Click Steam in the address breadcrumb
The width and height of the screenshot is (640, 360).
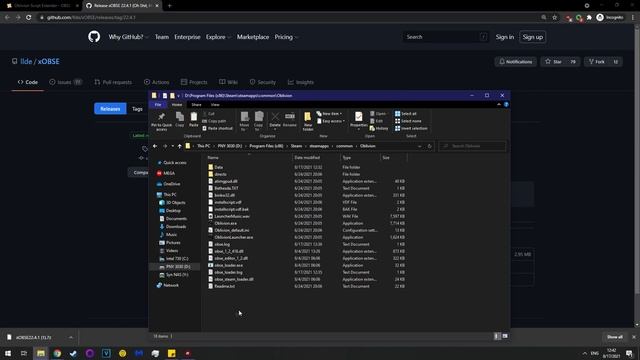[x=296, y=146]
